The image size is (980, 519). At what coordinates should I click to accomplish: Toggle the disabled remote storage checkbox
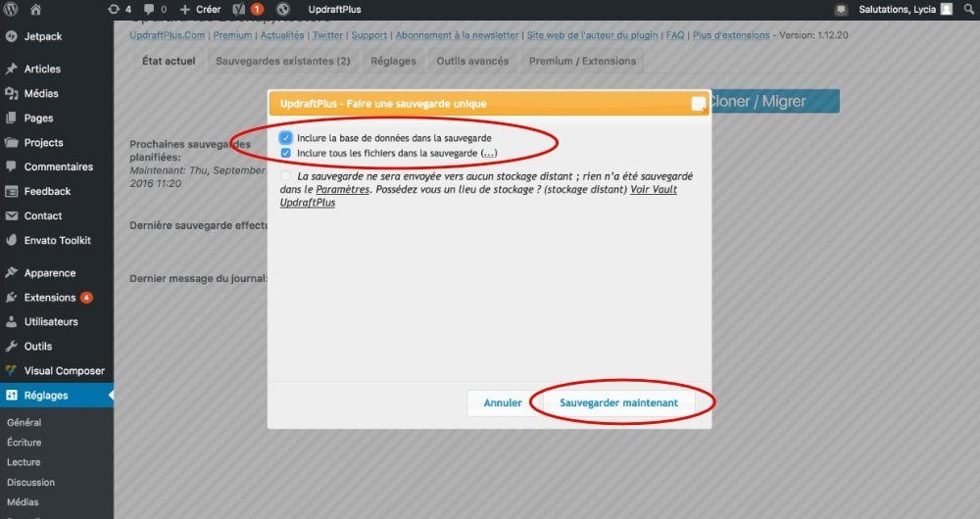coord(285,176)
